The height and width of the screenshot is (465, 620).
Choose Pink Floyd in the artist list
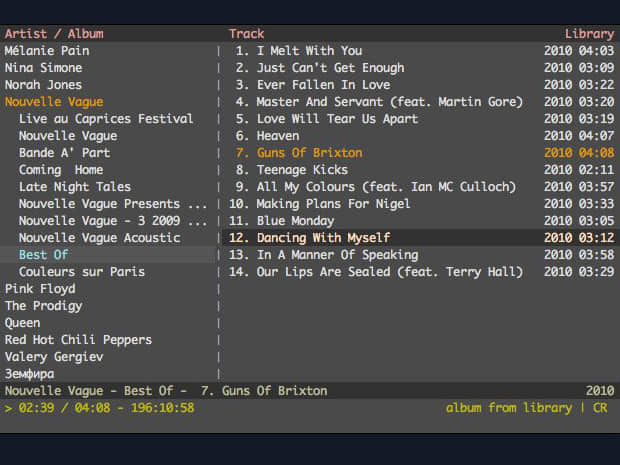[x=40, y=289]
